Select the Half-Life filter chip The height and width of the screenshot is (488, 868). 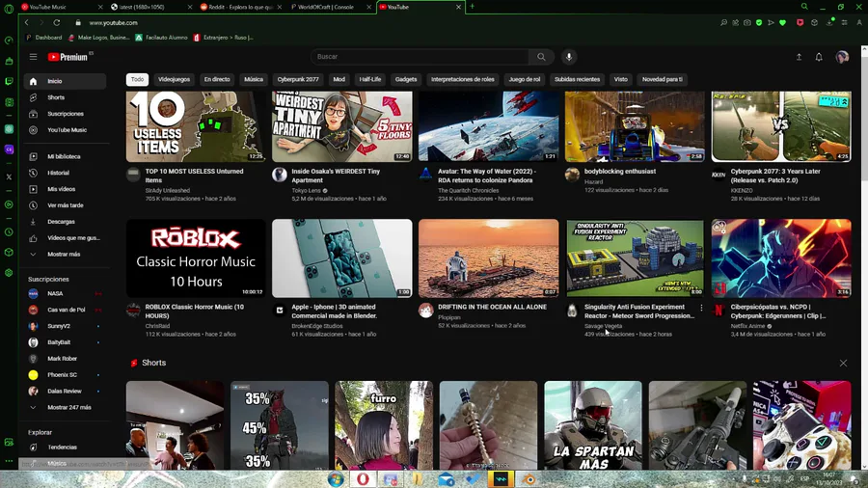[x=369, y=80]
